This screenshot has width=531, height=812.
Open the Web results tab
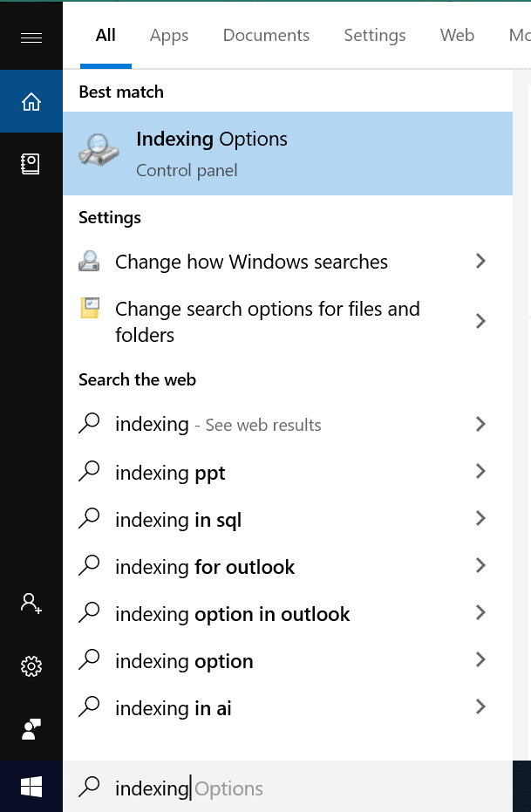(457, 36)
